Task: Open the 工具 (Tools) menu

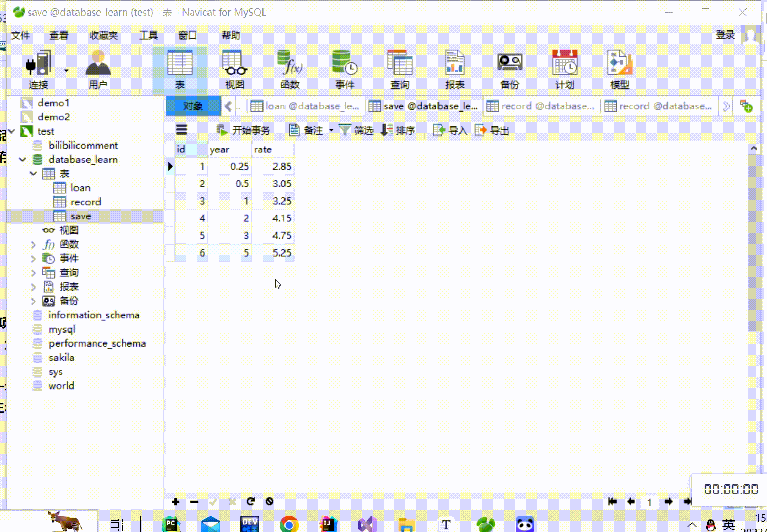Action: (x=148, y=35)
